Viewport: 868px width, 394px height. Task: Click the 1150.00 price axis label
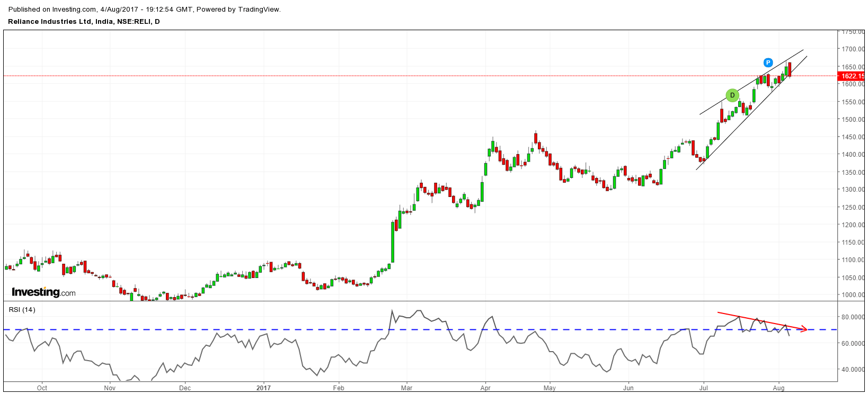click(x=853, y=243)
